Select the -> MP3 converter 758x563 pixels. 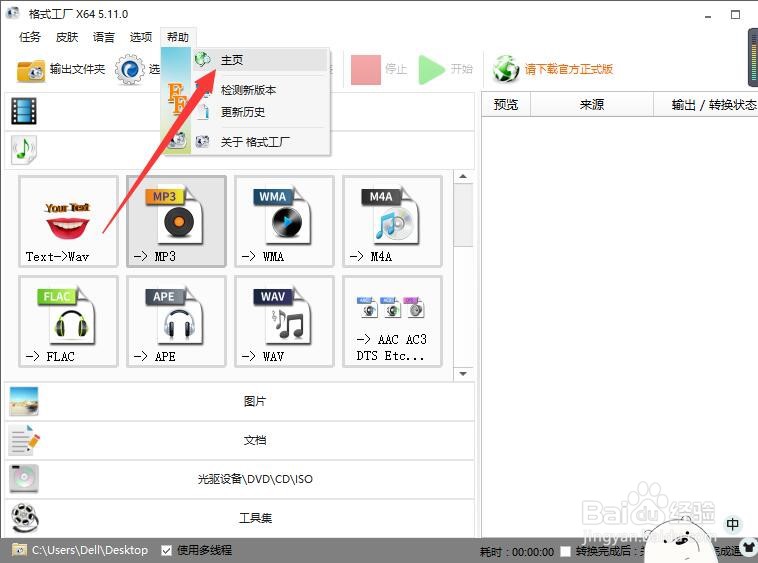click(x=176, y=221)
